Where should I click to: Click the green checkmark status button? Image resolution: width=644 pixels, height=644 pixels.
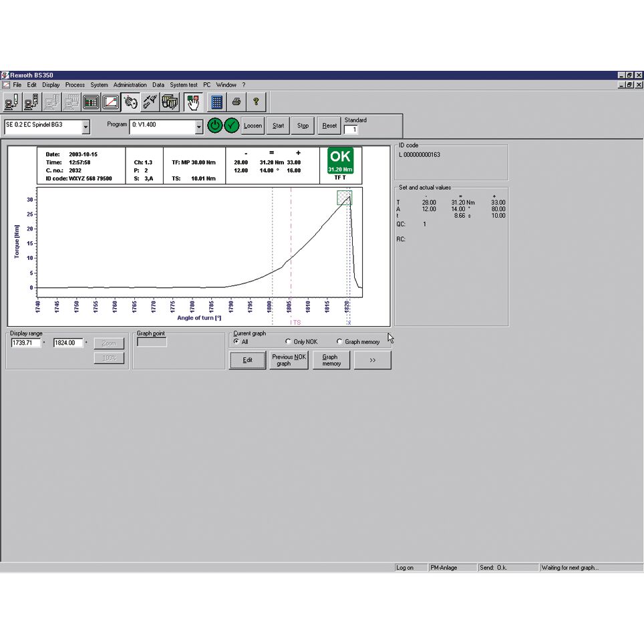pos(231,126)
